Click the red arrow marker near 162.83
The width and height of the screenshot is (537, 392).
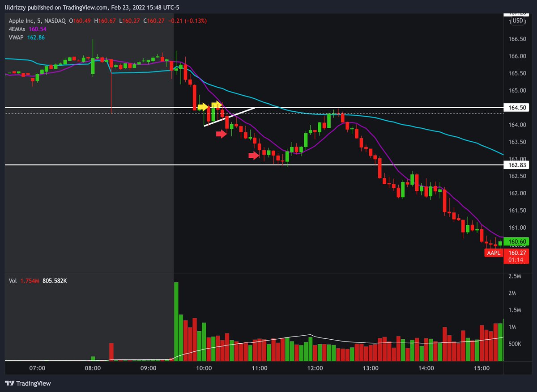[x=254, y=155]
